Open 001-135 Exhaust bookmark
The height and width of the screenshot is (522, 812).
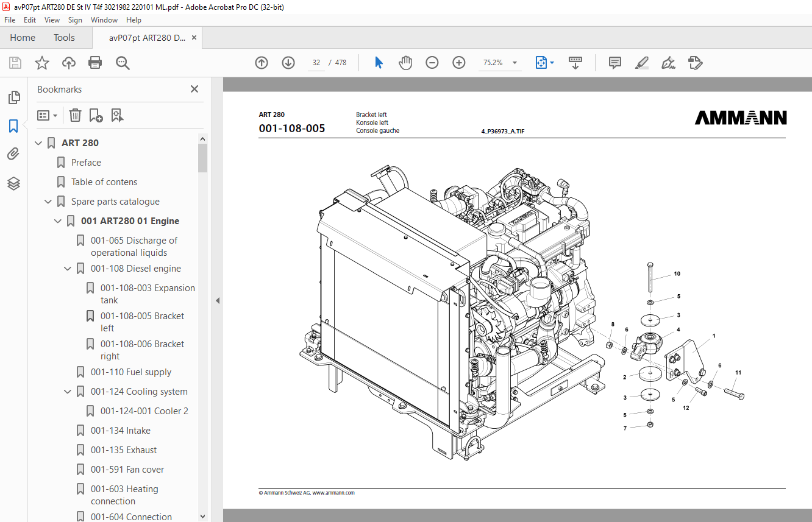point(124,450)
